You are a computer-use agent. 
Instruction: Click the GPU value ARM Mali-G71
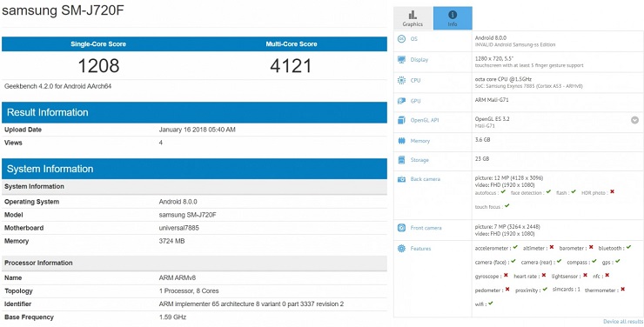pyautogui.click(x=492, y=100)
